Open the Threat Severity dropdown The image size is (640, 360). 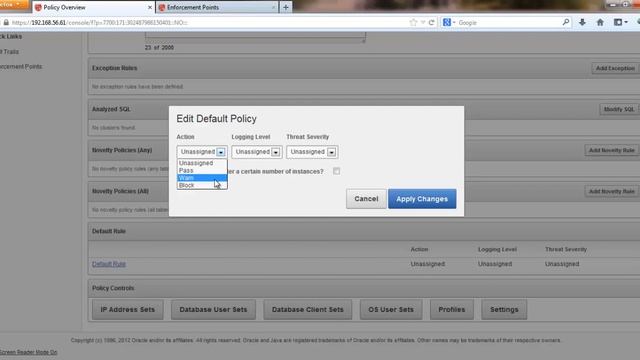coord(312,152)
